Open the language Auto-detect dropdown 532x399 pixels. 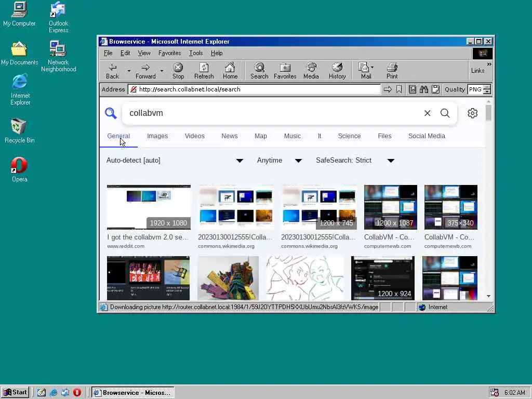click(175, 161)
